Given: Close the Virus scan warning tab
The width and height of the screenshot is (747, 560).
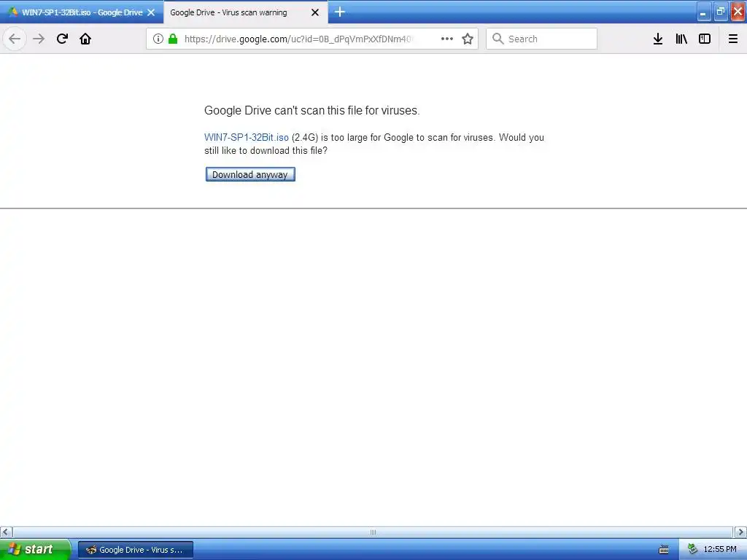Looking at the screenshot, I should [x=315, y=12].
